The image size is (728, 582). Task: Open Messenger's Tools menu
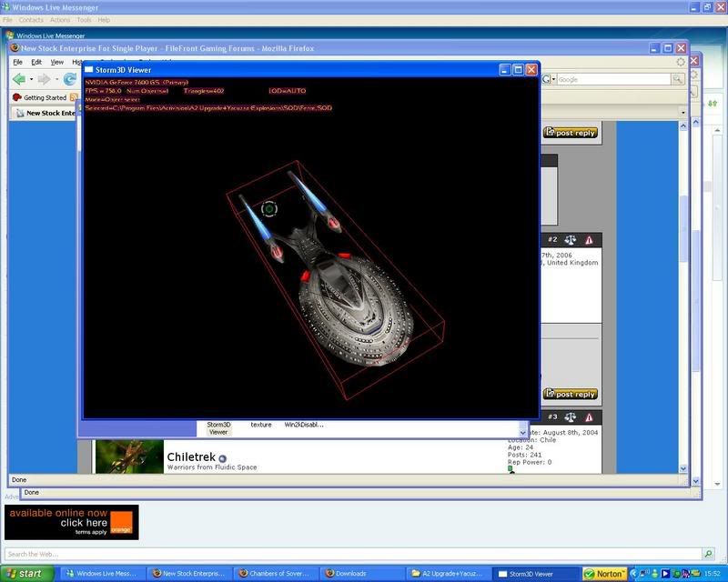pos(84,20)
